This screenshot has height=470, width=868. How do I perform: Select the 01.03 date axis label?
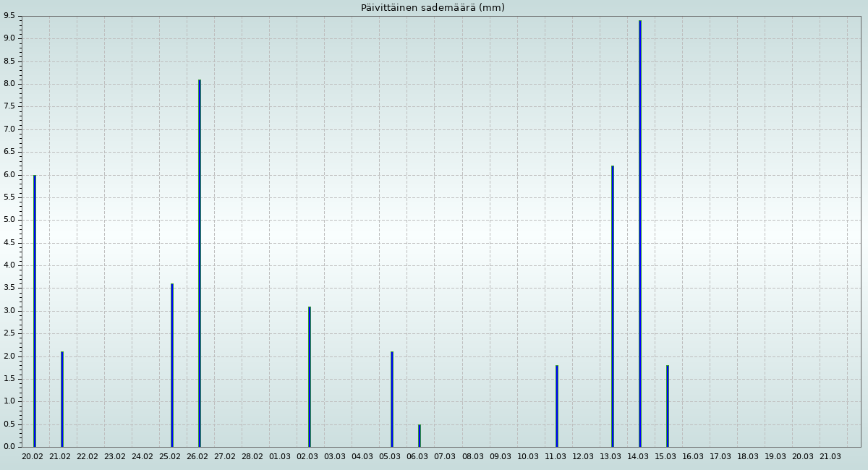[x=280, y=457]
